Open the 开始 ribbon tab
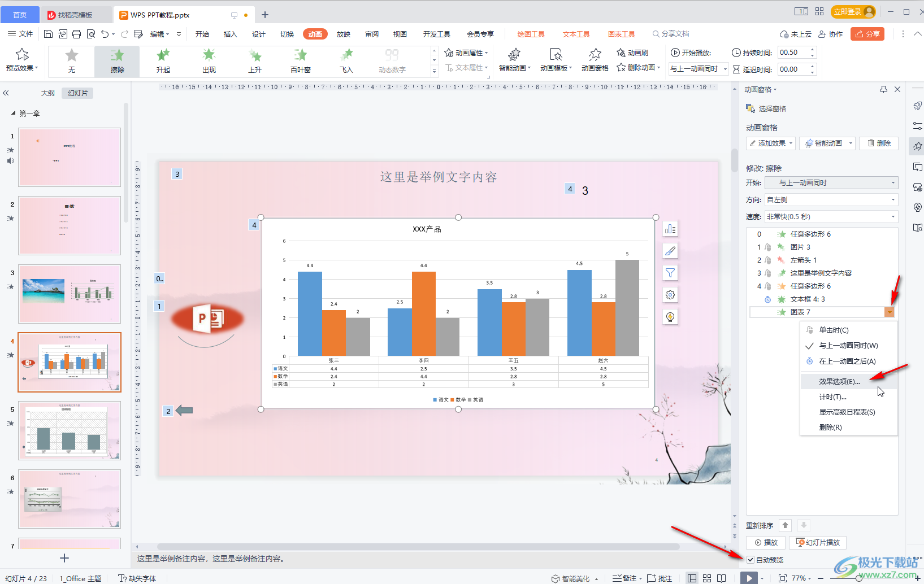 (202, 34)
